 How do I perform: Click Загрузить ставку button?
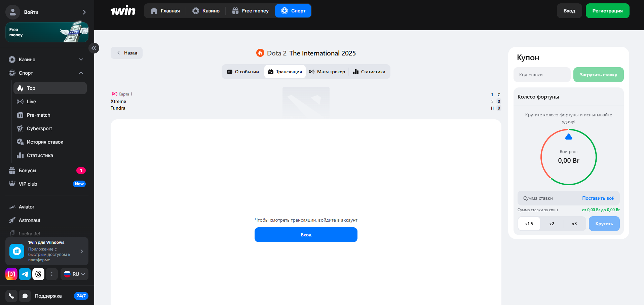pyautogui.click(x=598, y=75)
